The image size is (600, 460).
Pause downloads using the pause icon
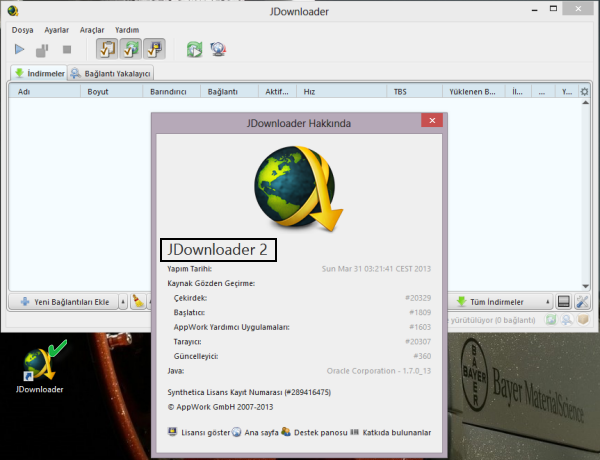[42, 50]
